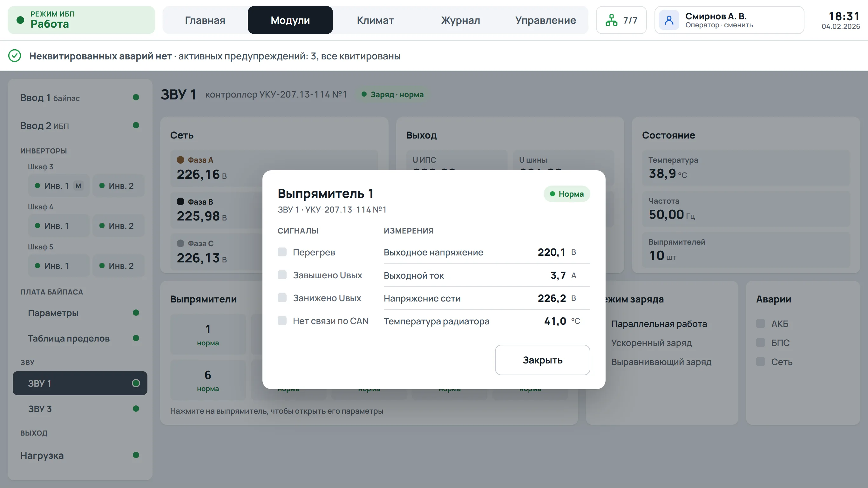The height and width of the screenshot is (488, 868).
Task: Toggle the АКБ alarm checkbox
Action: 761,323
